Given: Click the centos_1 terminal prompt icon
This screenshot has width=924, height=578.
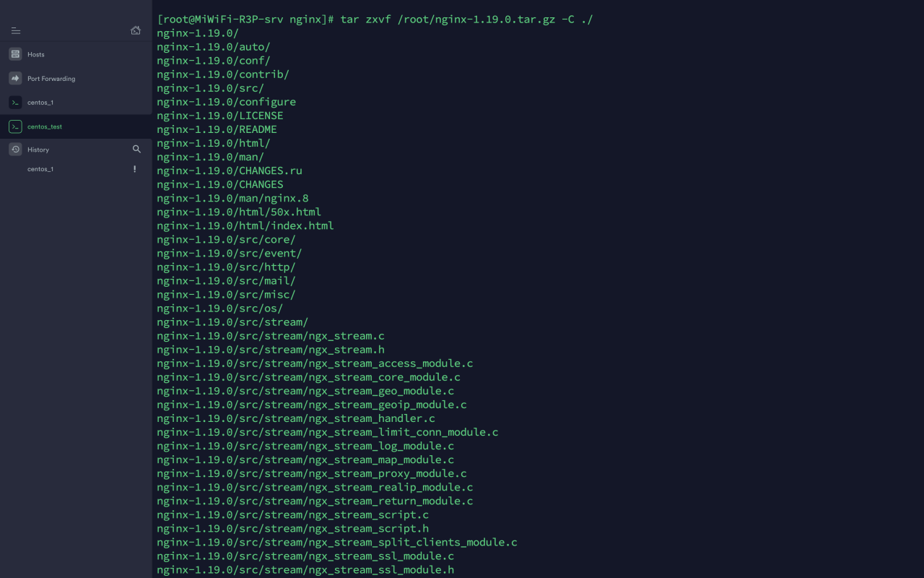Looking at the screenshot, I should (15, 103).
